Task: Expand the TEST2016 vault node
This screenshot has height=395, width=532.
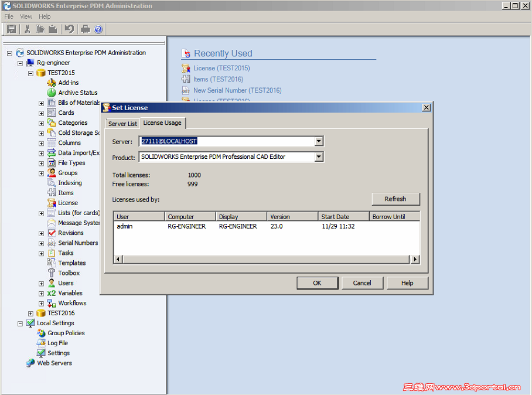Action: point(30,313)
